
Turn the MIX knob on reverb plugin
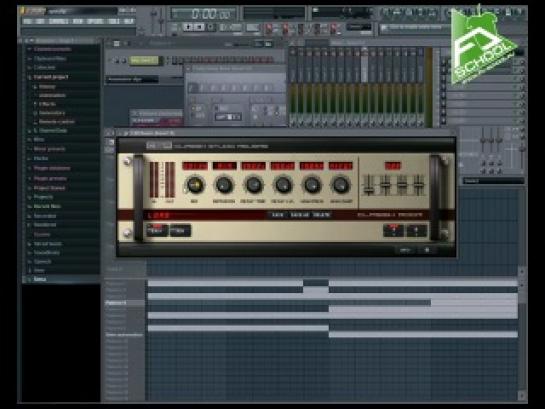195,185
